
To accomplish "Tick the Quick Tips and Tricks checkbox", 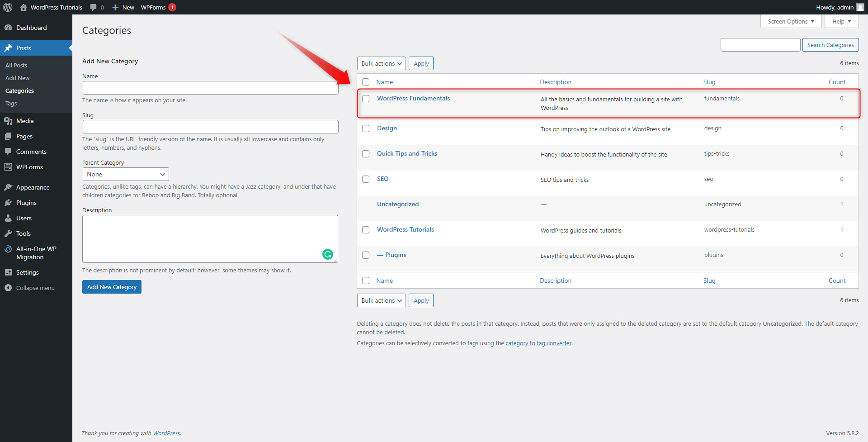I will point(366,154).
